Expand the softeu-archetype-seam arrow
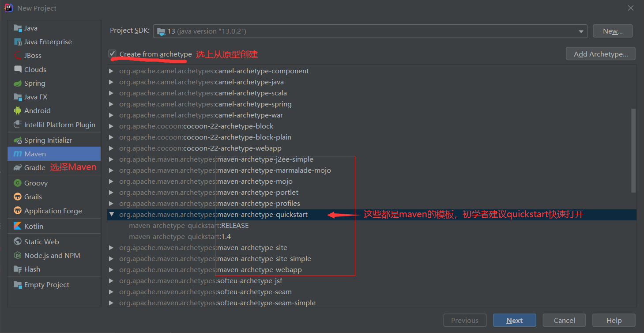The height and width of the screenshot is (333, 644). click(x=111, y=292)
